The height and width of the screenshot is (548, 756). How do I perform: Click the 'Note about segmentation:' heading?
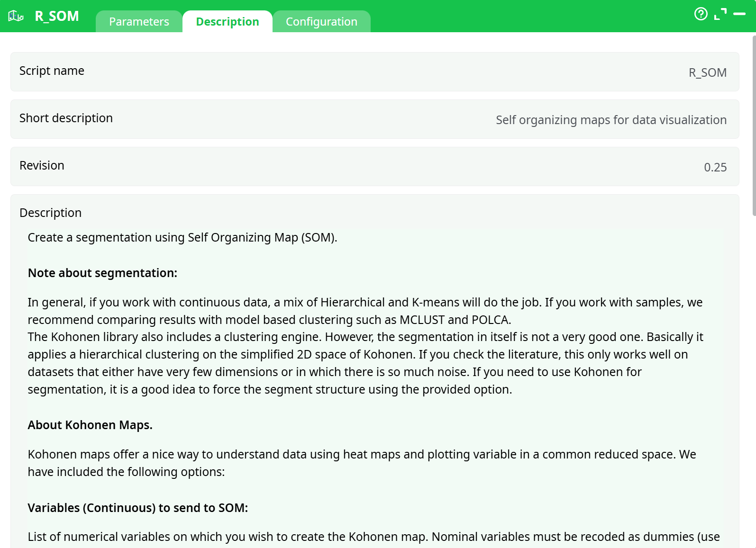[102, 273]
